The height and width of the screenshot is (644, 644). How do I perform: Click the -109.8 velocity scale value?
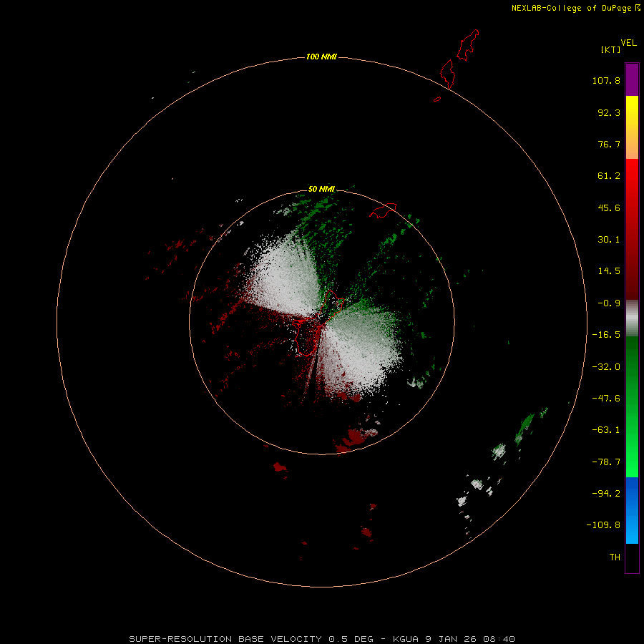click(603, 525)
